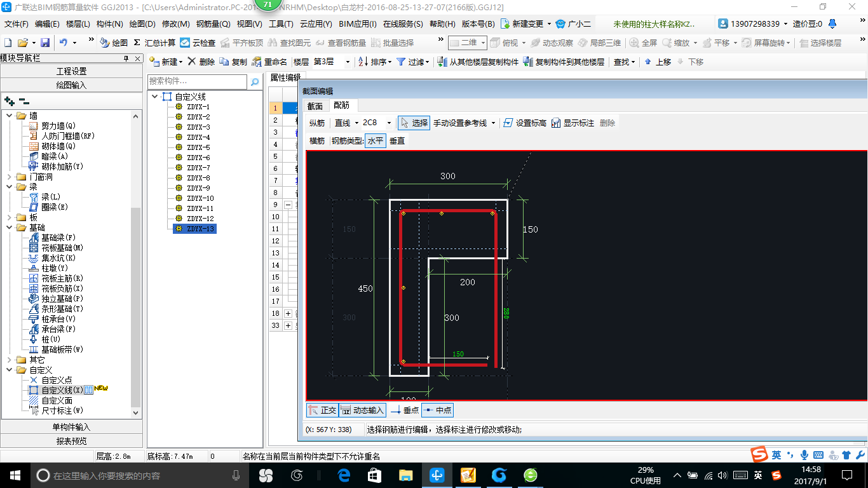Toggle 显示标注 annotation display

coord(573,123)
